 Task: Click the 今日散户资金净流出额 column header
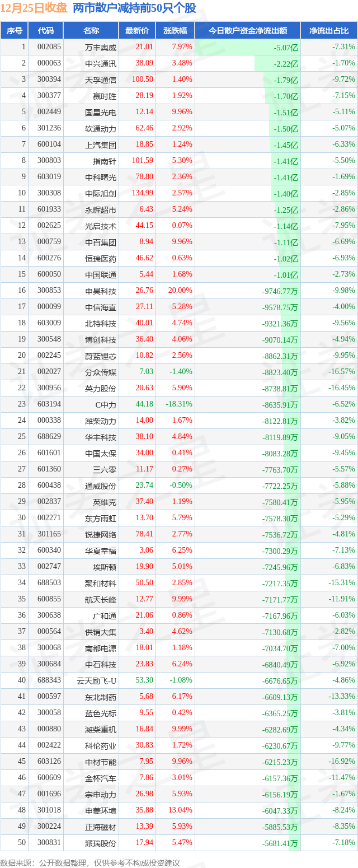247,30
